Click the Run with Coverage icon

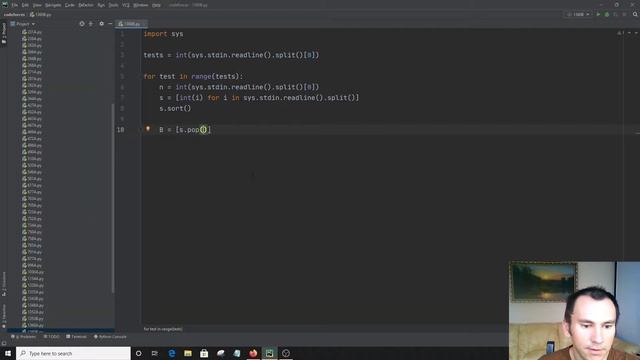pyautogui.click(x=616, y=15)
